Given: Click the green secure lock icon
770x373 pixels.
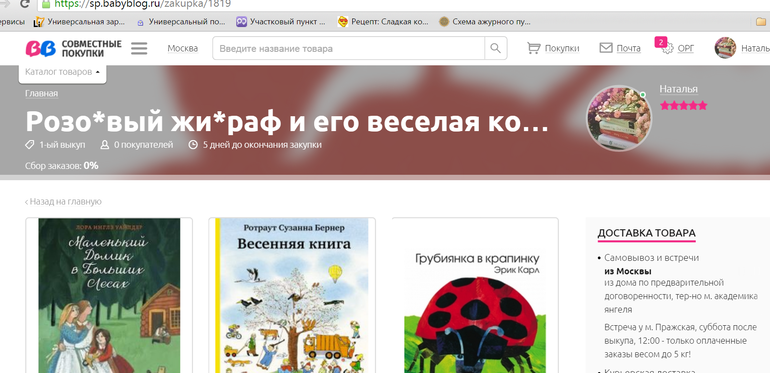Looking at the screenshot, I should click(x=46, y=4).
